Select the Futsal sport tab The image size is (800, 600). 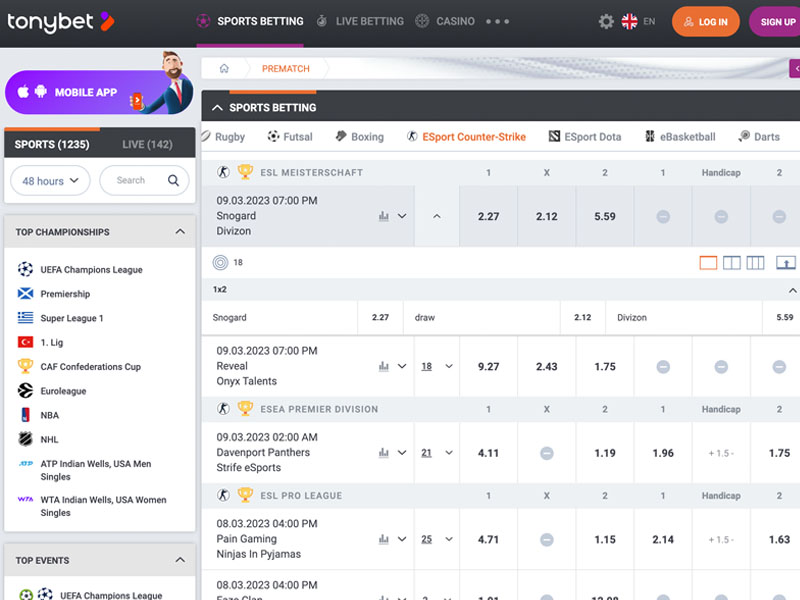(x=290, y=137)
